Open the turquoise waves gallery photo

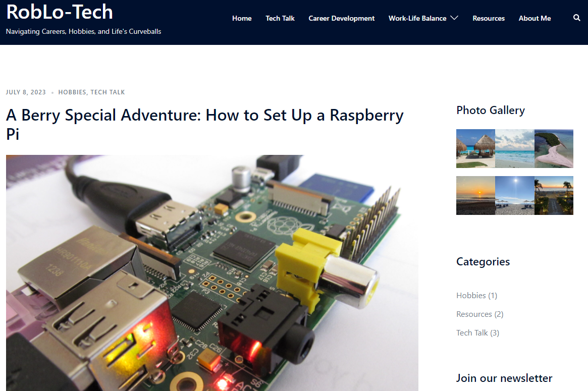point(514,148)
